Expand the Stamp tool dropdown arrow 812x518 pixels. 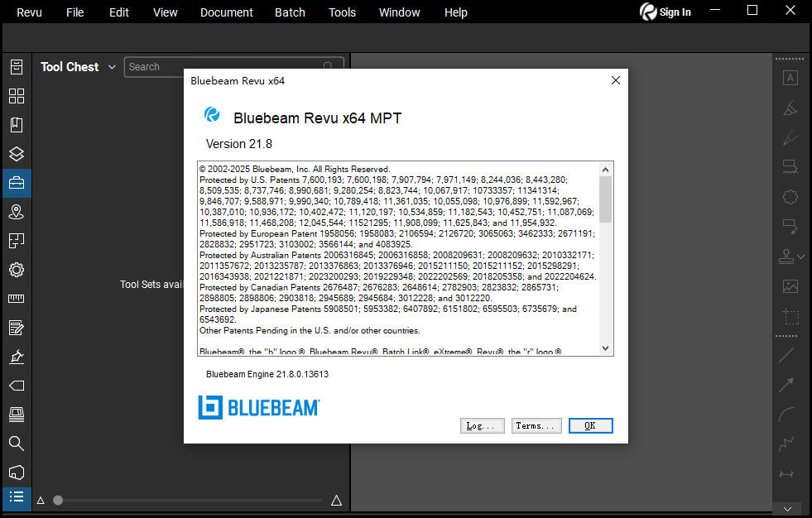point(801,257)
